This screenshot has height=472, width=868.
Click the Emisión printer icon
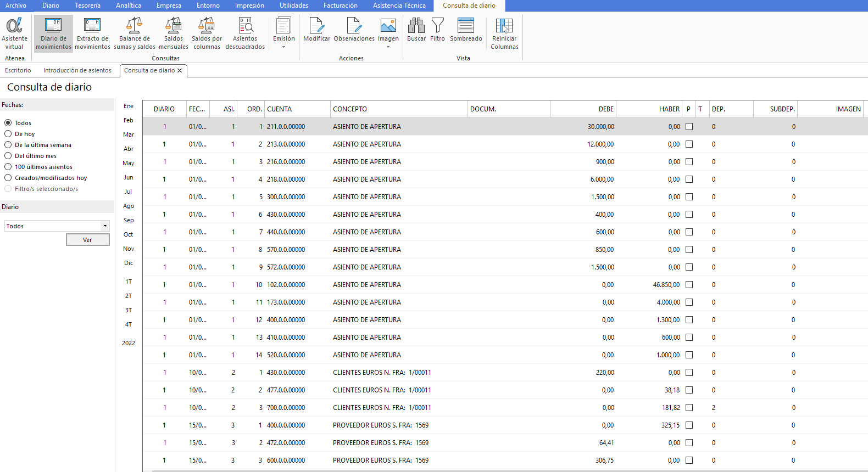pyautogui.click(x=283, y=25)
